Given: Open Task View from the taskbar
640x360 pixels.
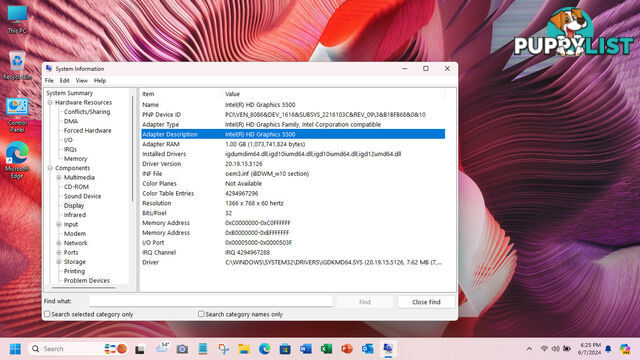Looking at the screenshot, I should 140,349.
